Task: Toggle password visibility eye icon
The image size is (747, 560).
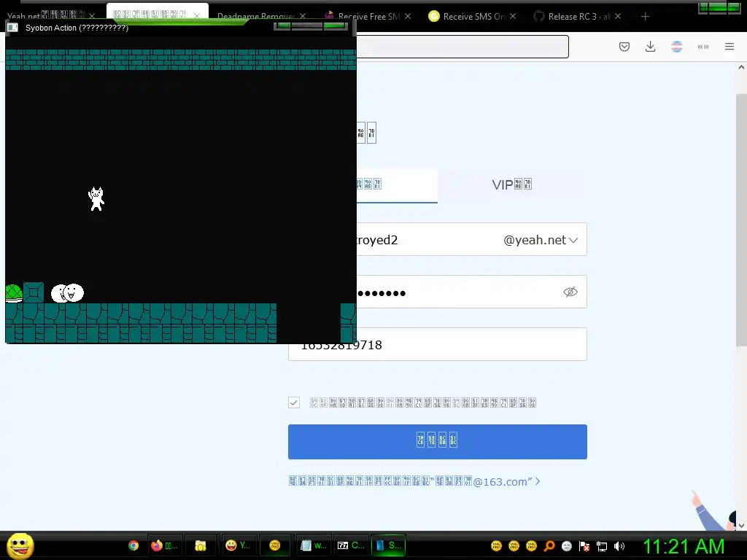Action: tap(570, 292)
